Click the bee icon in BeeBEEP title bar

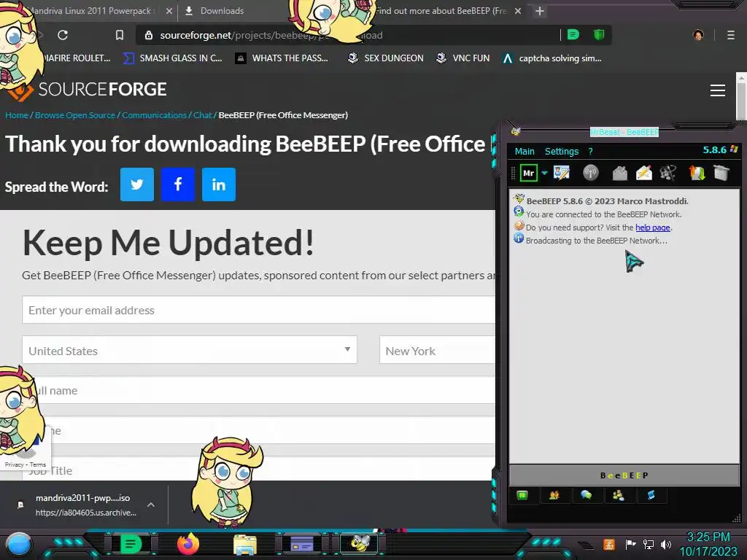point(516,131)
